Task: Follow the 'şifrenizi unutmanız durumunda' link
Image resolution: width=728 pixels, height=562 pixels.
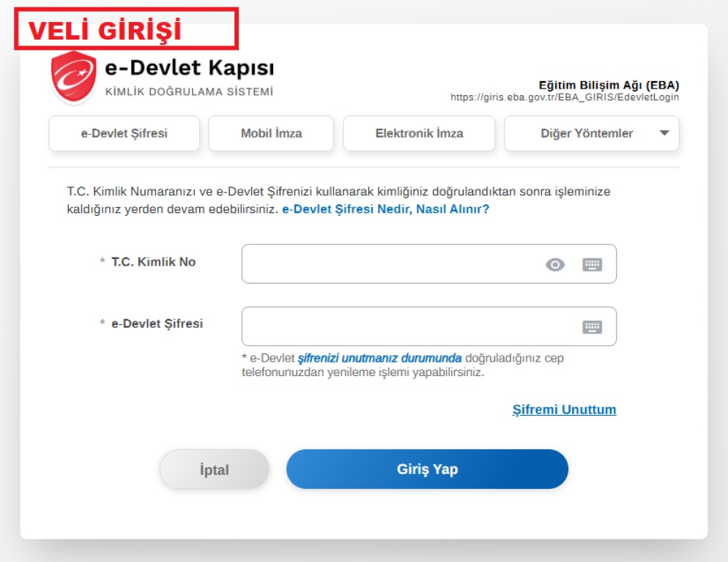Action: (x=380, y=359)
